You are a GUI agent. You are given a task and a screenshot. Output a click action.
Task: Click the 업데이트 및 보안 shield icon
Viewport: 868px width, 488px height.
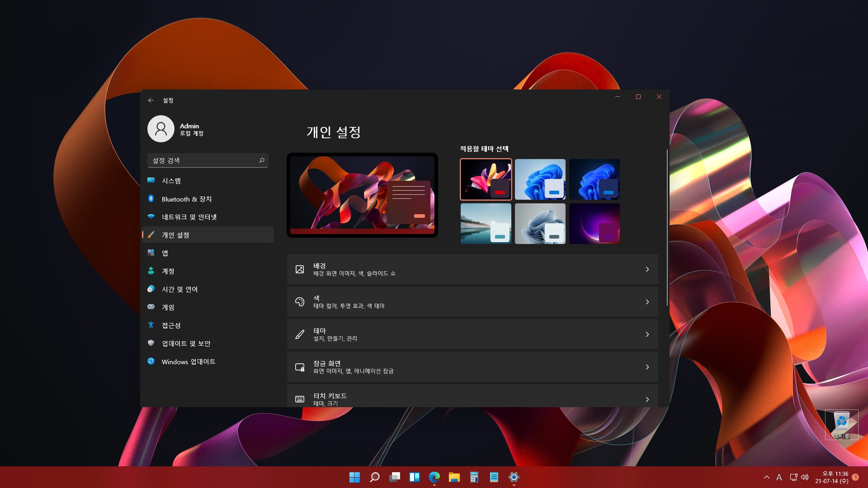[x=151, y=343]
